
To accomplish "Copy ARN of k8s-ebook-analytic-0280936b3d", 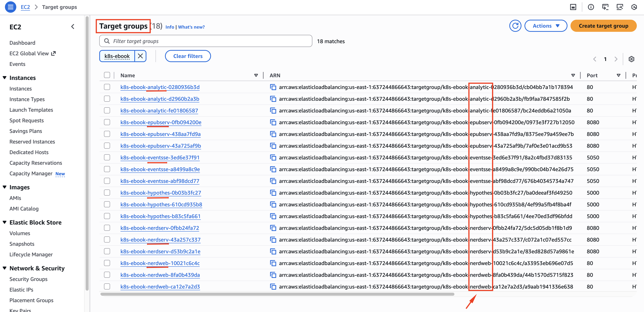I will pos(273,87).
